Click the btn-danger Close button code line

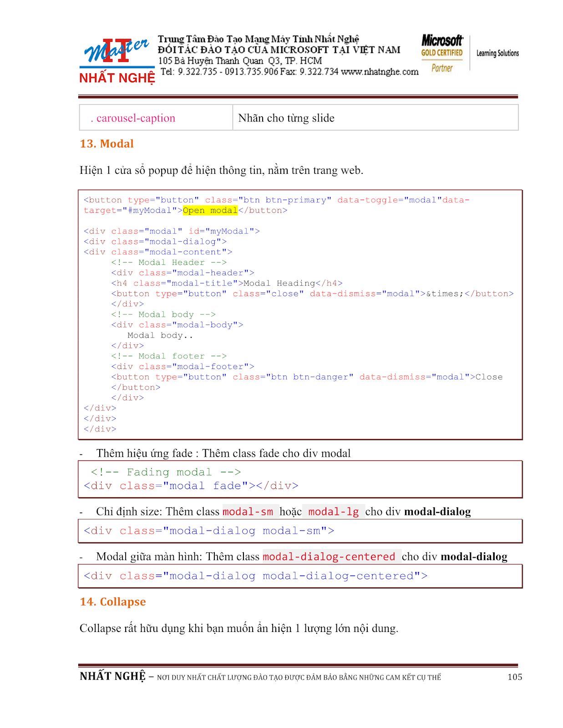tap(307, 377)
